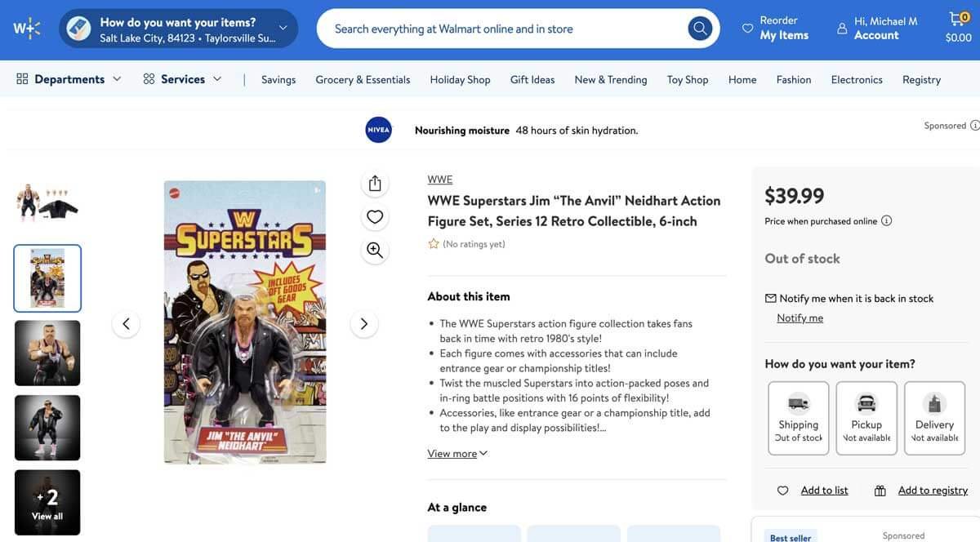Select the Delivery fulfillment option

click(934, 418)
